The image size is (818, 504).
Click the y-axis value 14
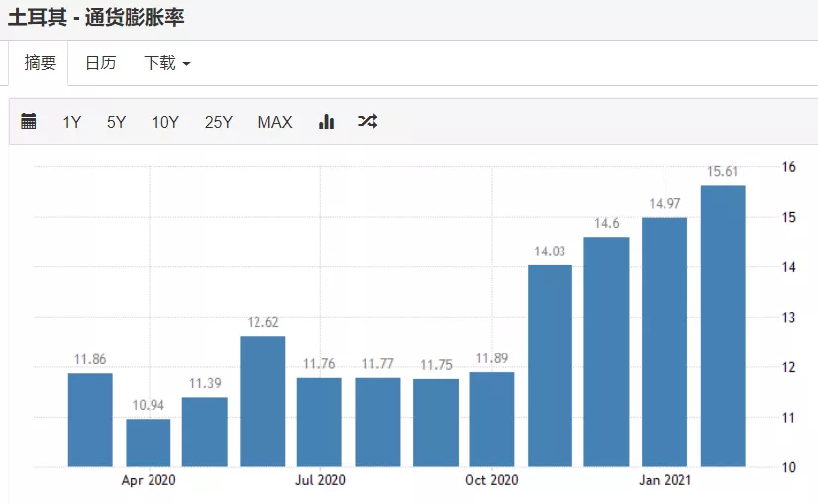788,267
